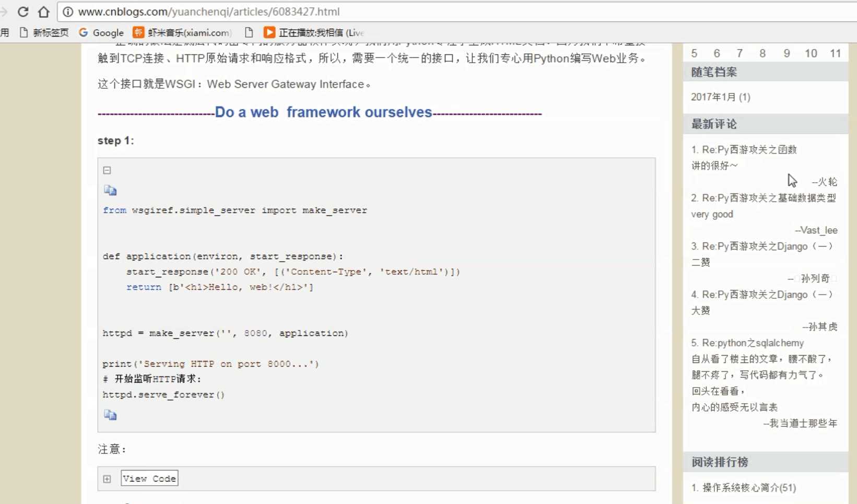This screenshot has height=504, width=857.
Task: Click commenter name 孙列奇
Action: coord(812,278)
